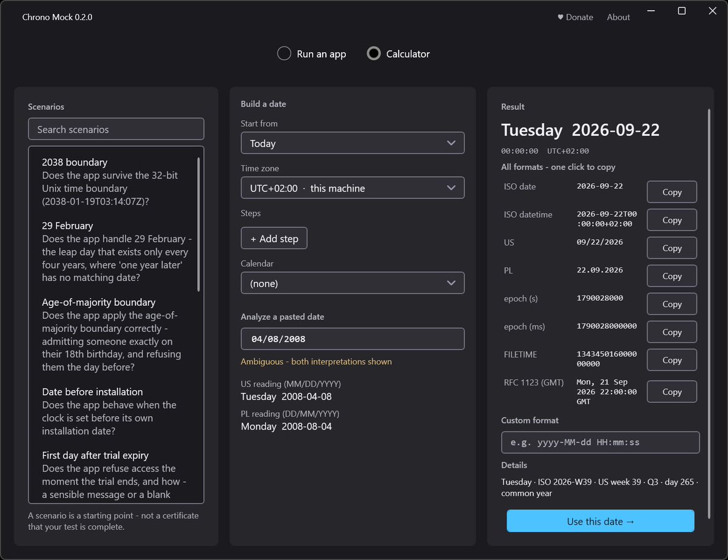The width and height of the screenshot is (728, 560).
Task: Copy the RFC 1123 (GMT) value
Action: [672, 391]
